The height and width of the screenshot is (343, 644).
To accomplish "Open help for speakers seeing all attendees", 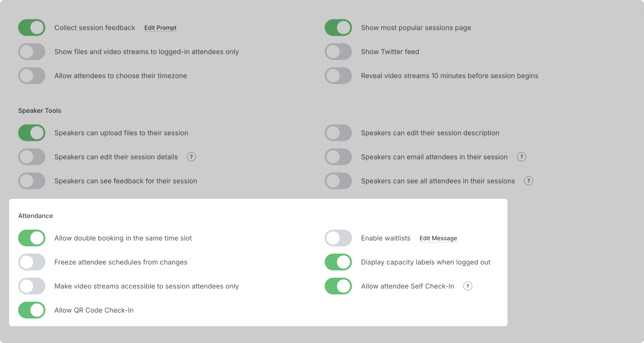I will 528,181.
